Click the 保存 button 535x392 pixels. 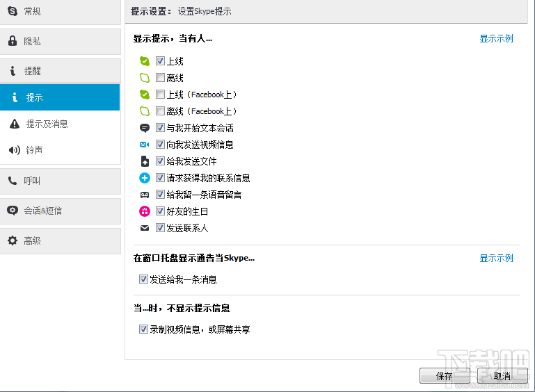(445, 376)
